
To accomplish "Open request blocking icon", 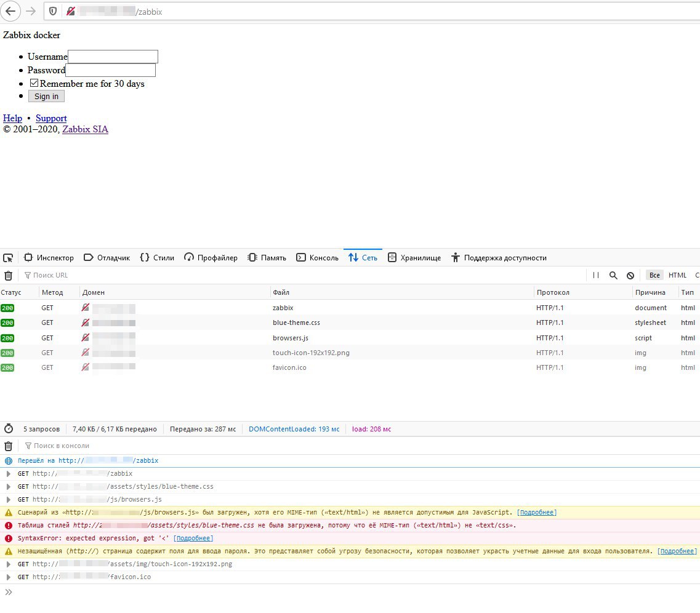I will click(x=630, y=275).
